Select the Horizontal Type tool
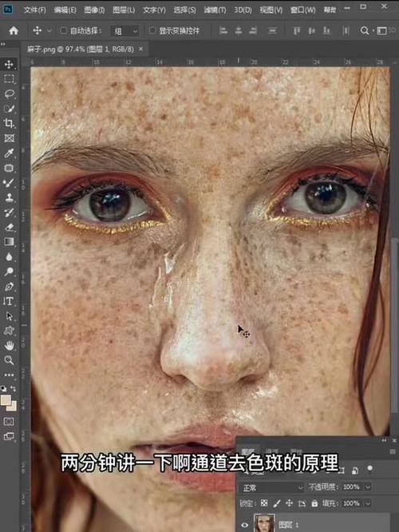This screenshot has height=532, width=399. click(x=9, y=301)
